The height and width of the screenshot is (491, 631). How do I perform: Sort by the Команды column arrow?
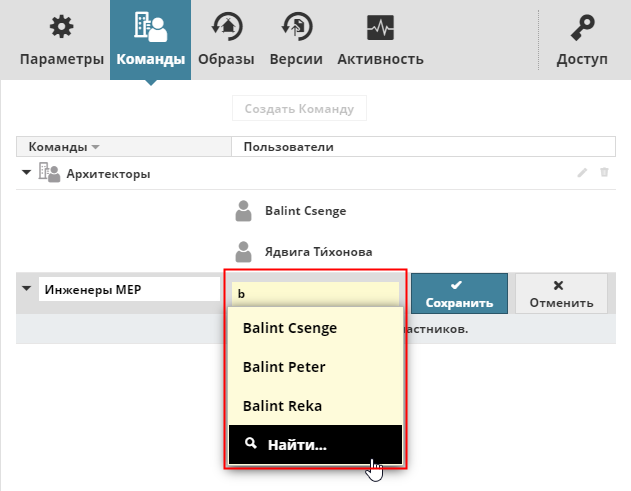95,147
